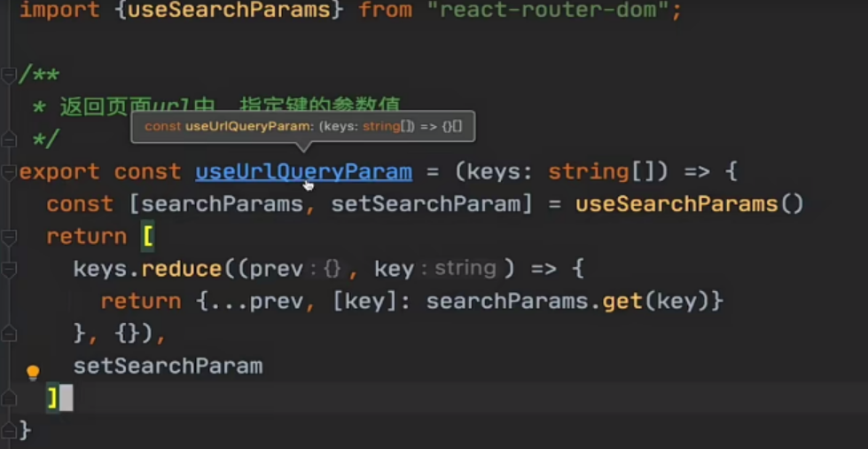Collapse the JSDoc comment fold marker at /**
Screen dimensions: 868x449
[x=8, y=75]
